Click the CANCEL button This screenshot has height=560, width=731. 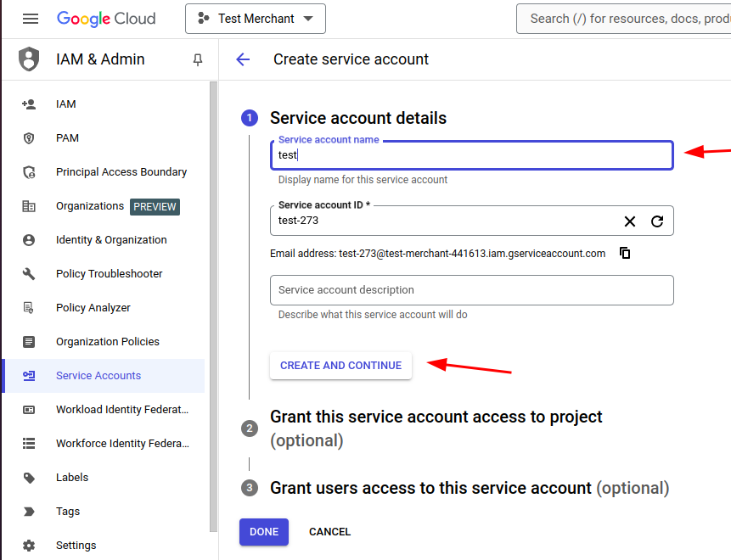(329, 532)
